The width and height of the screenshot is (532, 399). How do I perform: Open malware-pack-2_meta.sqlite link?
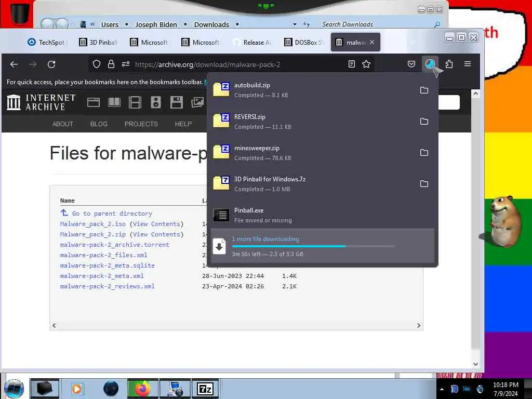click(107, 265)
